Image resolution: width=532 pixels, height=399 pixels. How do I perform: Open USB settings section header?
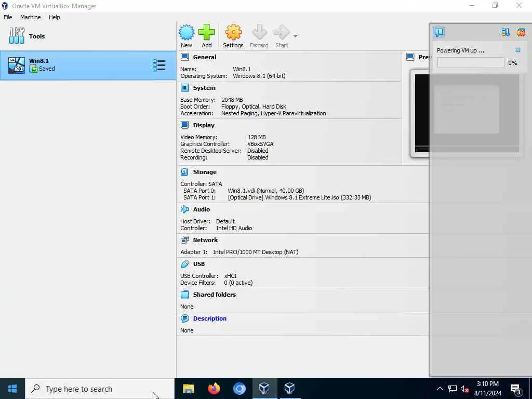click(x=199, y=264)
